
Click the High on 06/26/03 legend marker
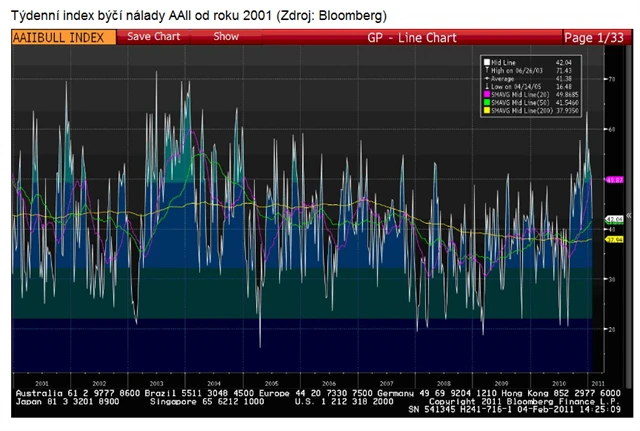click(x=484, y=69)
